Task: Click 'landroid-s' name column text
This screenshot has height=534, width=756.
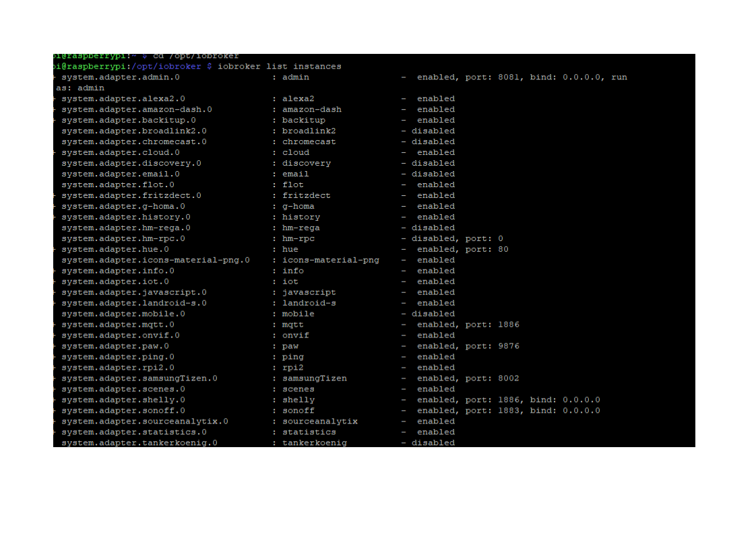Action: coord(309,303)
